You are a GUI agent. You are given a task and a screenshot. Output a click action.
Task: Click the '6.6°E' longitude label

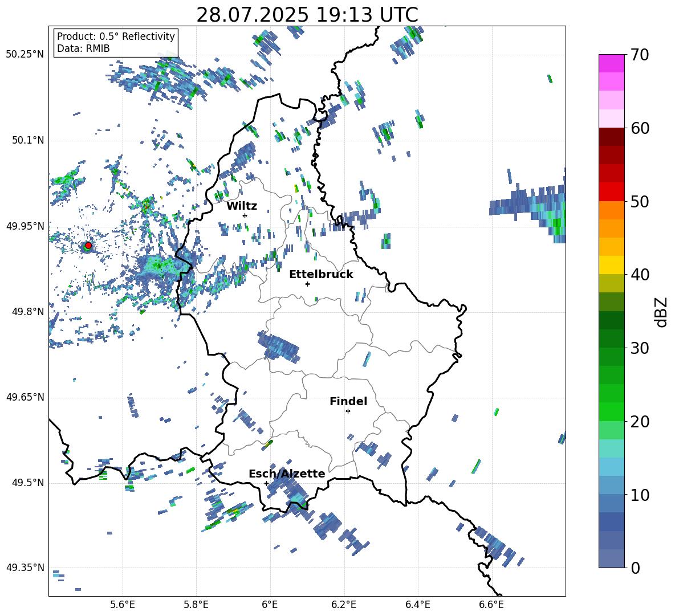click(x=491, y=605)
